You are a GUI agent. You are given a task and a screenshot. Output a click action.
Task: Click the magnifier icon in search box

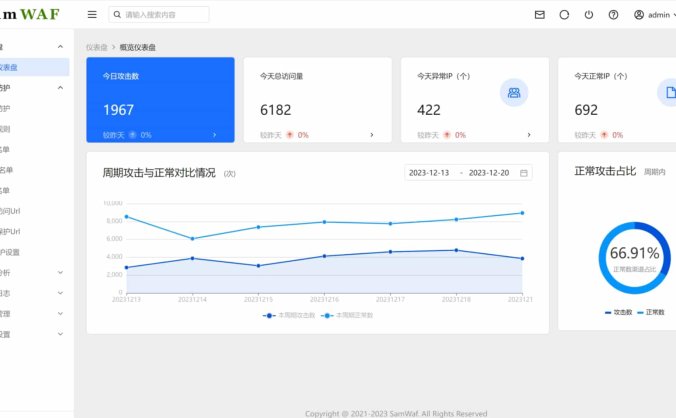click(117, 15)
